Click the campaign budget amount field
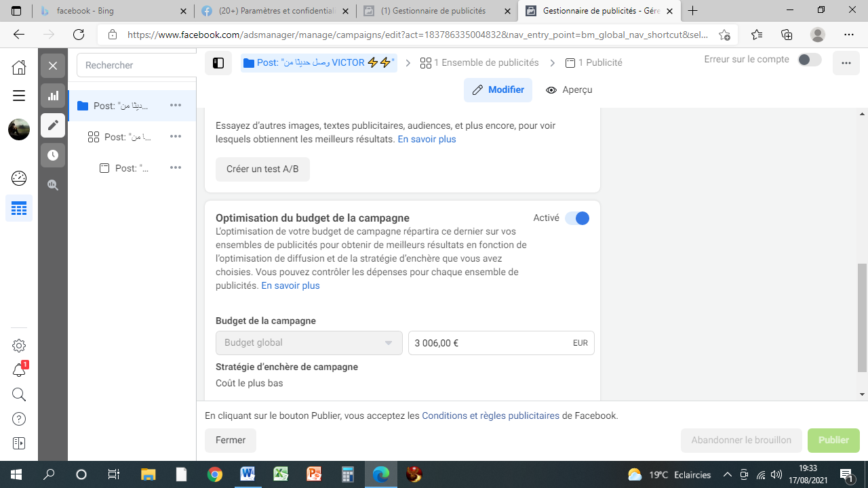This screenshot has width=868, height=488. click(488, 343)
